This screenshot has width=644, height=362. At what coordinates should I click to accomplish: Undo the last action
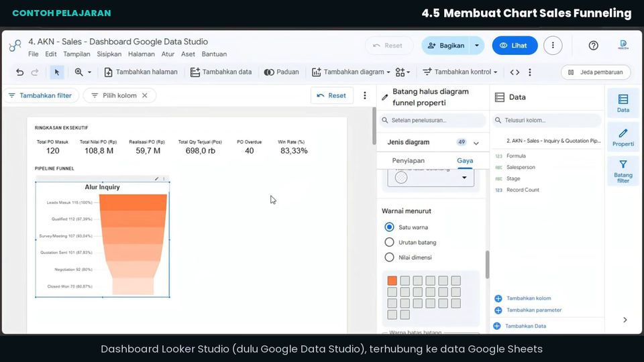click(19, 72)
